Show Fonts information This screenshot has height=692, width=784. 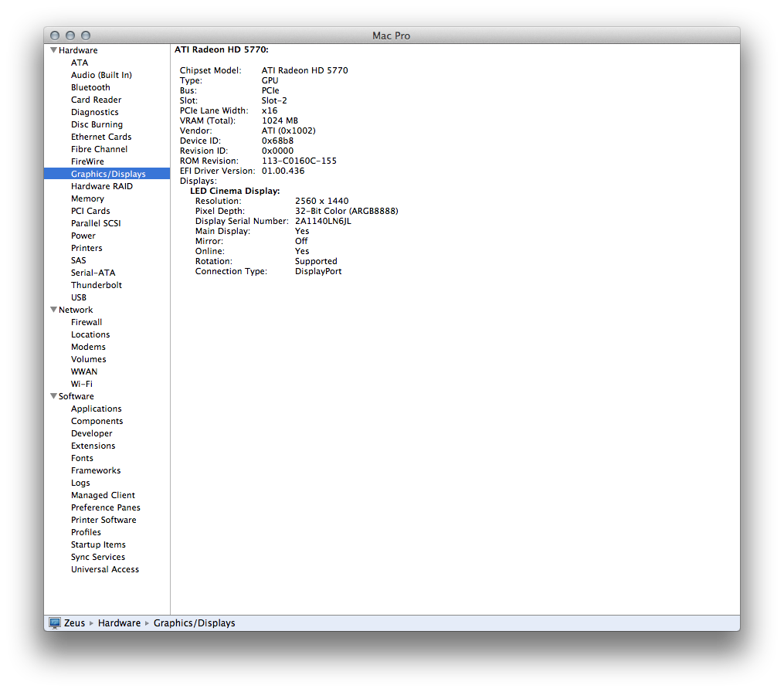pyautogui.click(x=82, y=458)
